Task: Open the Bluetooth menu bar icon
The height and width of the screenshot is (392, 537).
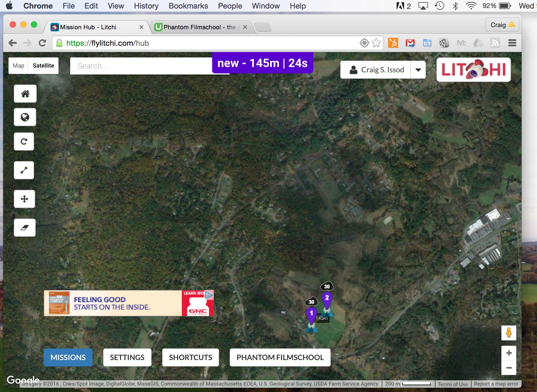Action: point(455,6)
